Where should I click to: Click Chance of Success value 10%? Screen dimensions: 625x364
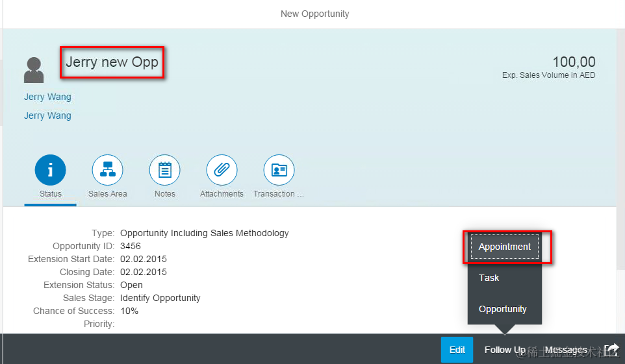coord(129,311)
